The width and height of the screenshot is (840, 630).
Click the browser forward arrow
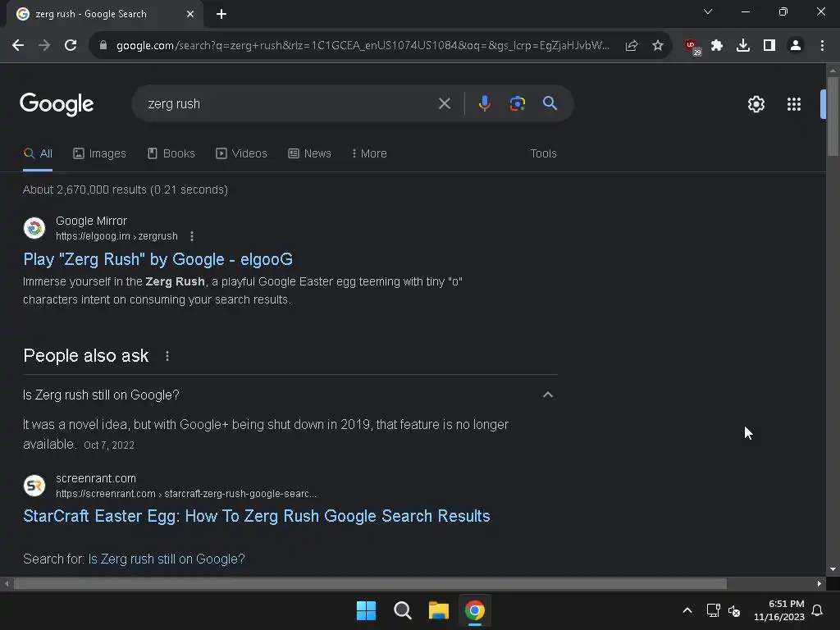tap(44, 46)
